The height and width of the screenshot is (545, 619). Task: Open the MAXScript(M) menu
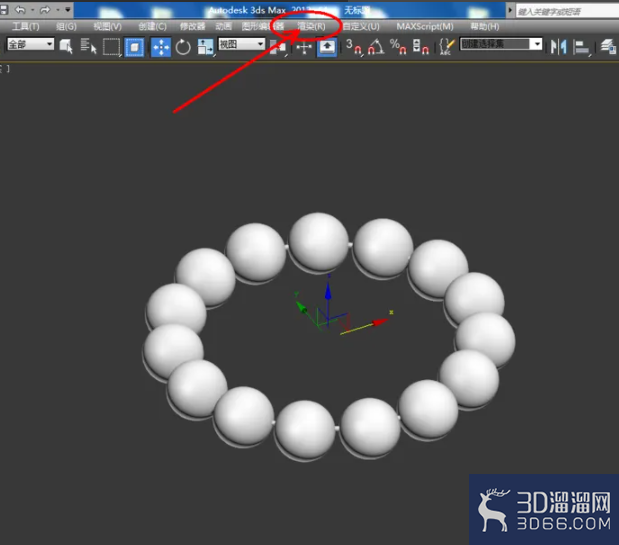[425, 26]
